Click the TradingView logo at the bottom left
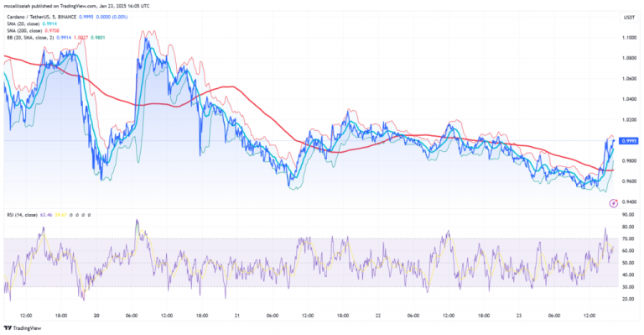Image resolution: width=644 pixels, height=335 pixels. tap(23, 328)
